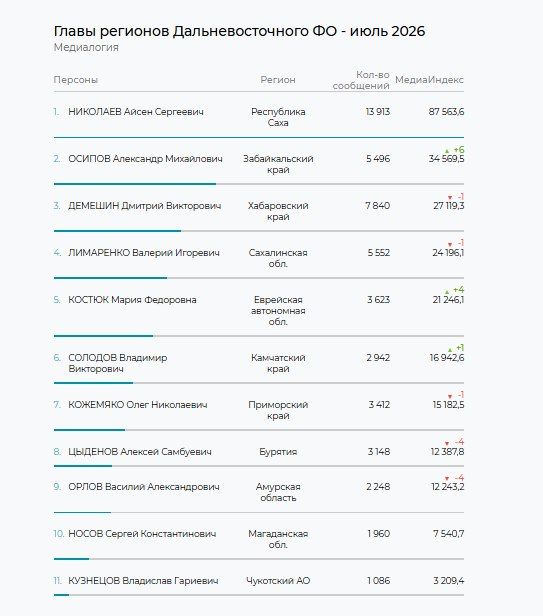The width and height of the screenshot is (543, 616).
Task: Click green up arrow beside +6 for Осипов
Action: pyautogui.click(x=447, y=151)
